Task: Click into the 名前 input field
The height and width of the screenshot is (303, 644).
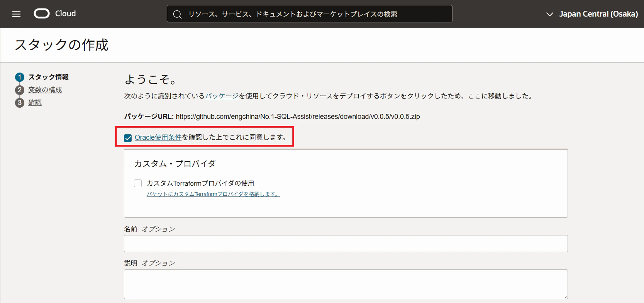Action: point(346,244)
